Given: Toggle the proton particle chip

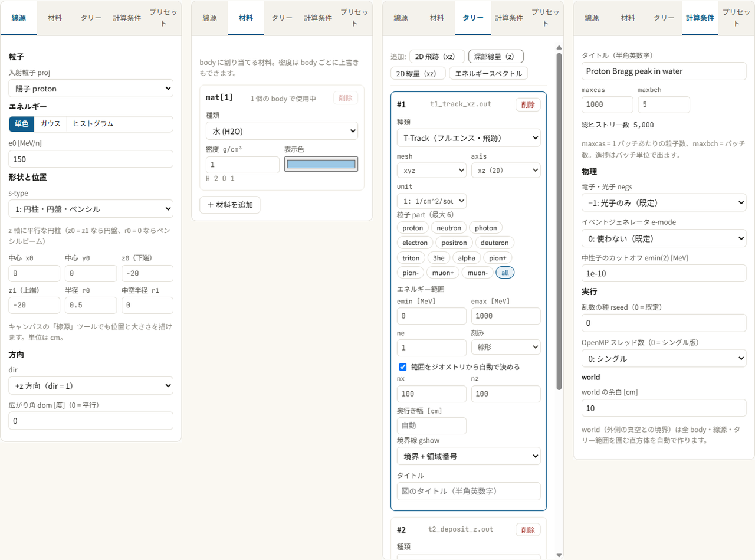Looking at the screenshot, I should 413,228.
